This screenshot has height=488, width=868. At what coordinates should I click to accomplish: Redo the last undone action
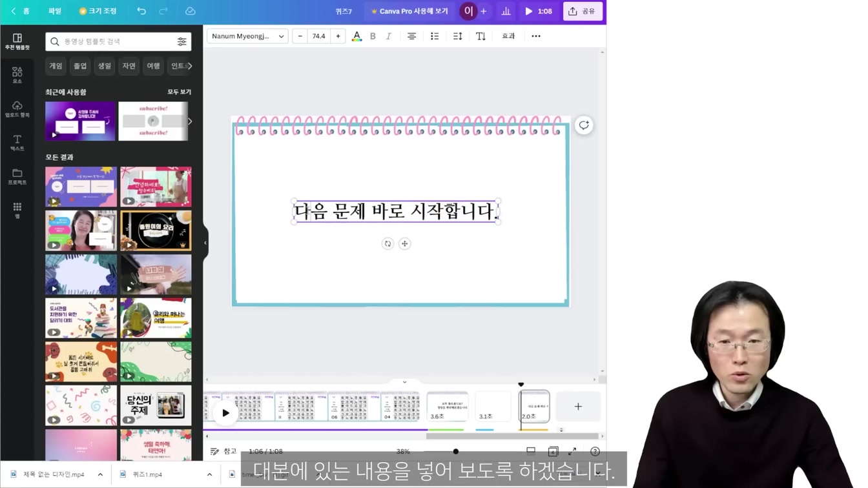point(163,11)
